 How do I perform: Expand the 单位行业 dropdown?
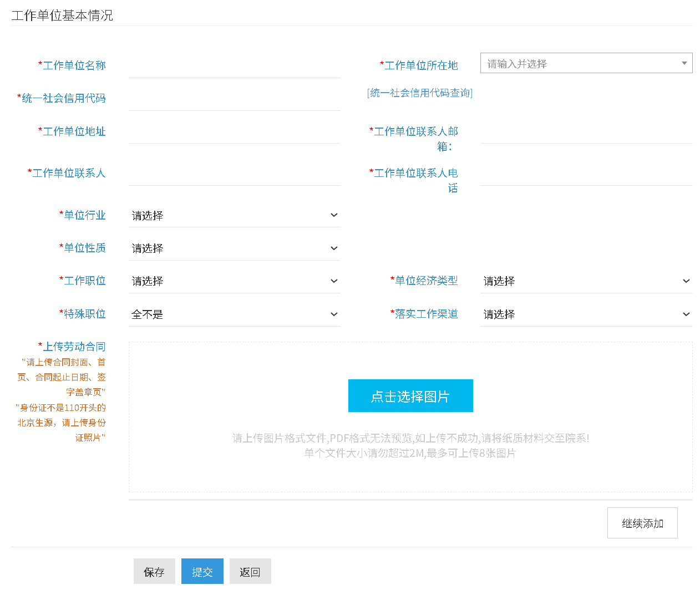click(234, 216)
